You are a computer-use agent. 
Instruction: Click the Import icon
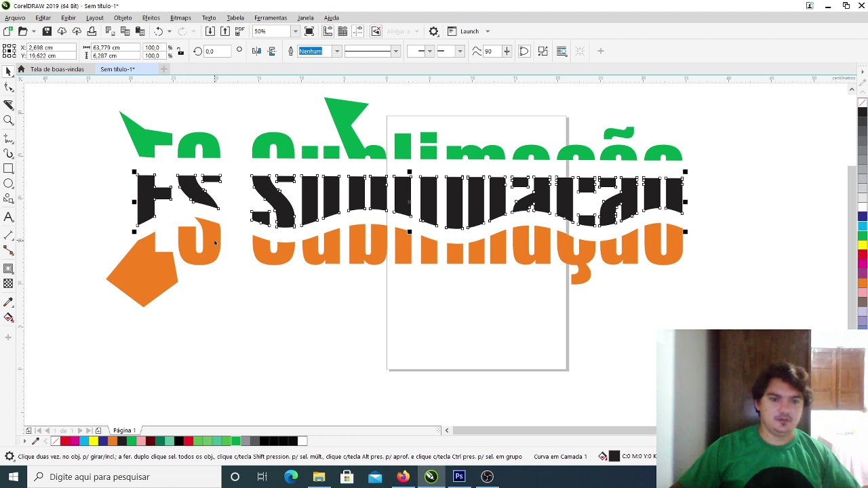tap(210, 31)
